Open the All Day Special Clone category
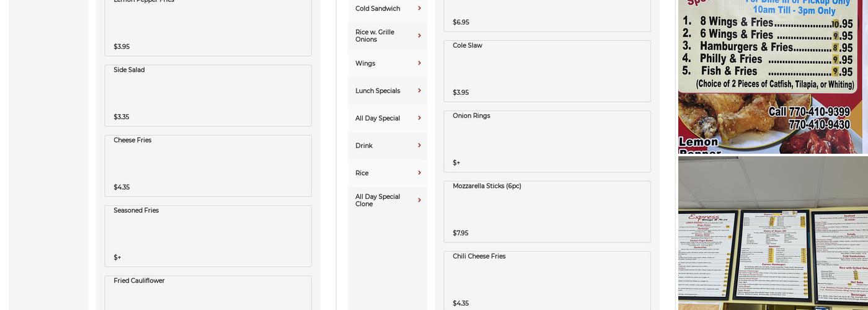 click(378, 200)
